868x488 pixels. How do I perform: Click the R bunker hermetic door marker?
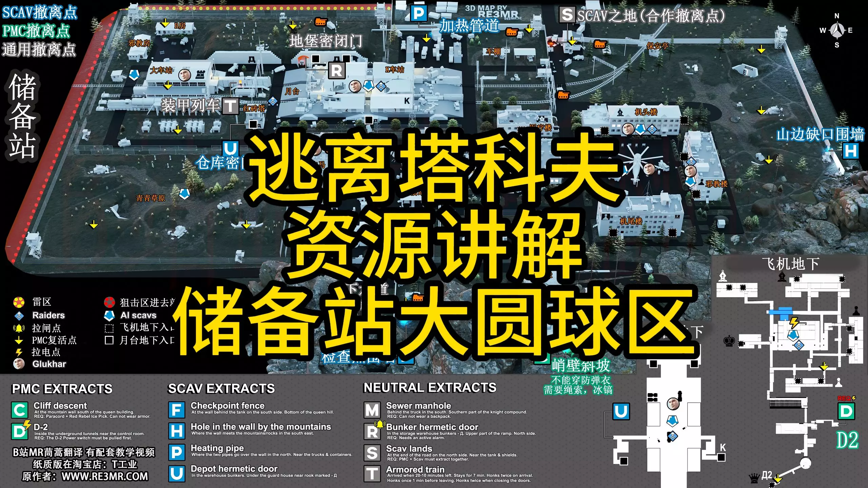click(x=336, y=71)
